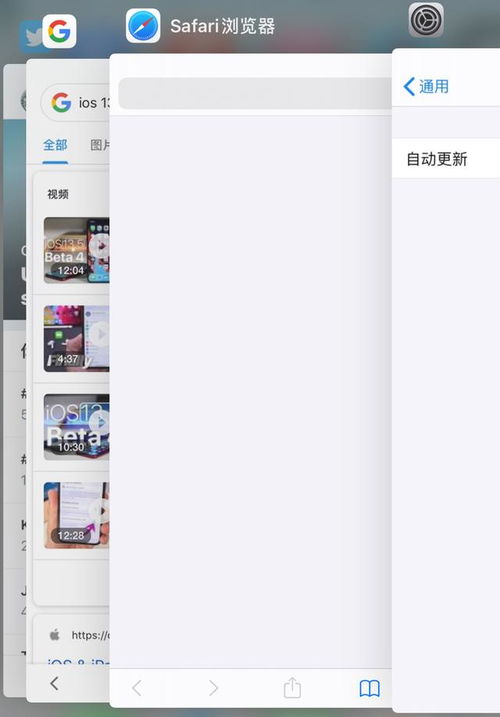The width and height of the screenshot is (500, 717).
Task: Tap the Twitter bird app icon
Action: click(31, 37)
